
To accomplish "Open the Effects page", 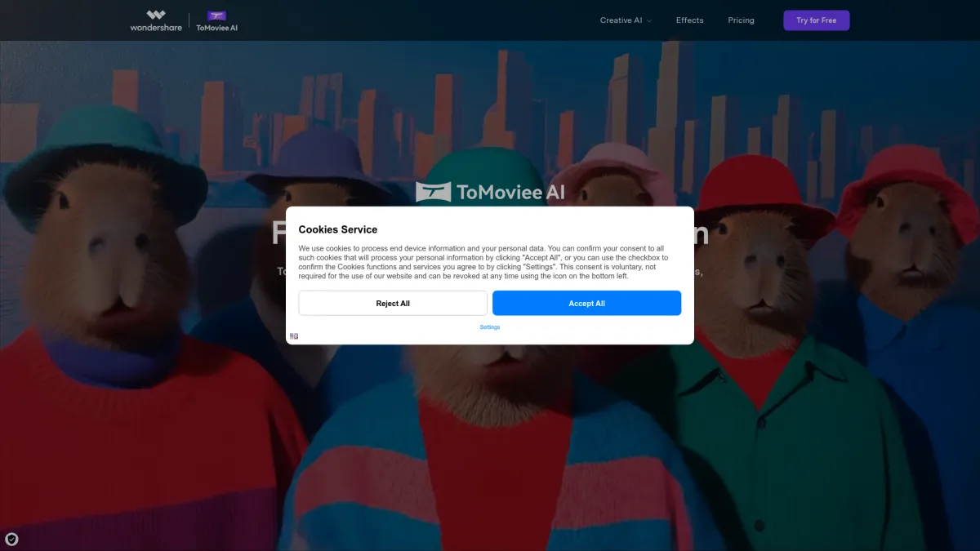I will pos(689,20).
